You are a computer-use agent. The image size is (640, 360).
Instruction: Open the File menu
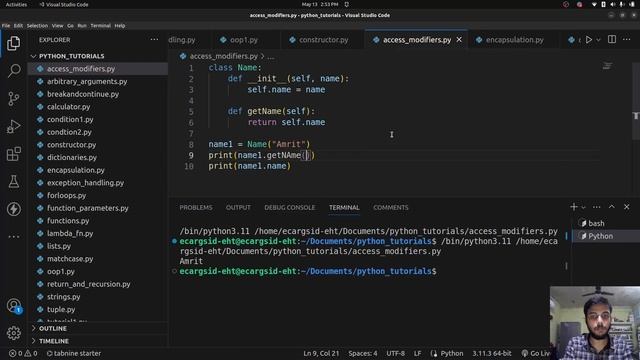(6, 26)
